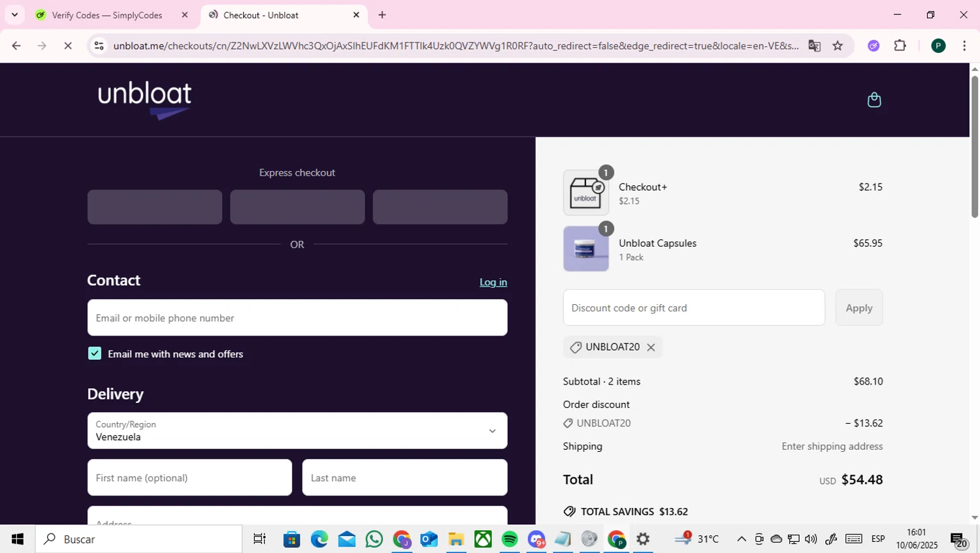
Task: Click the Apply discount button
Action: [859, 308]
